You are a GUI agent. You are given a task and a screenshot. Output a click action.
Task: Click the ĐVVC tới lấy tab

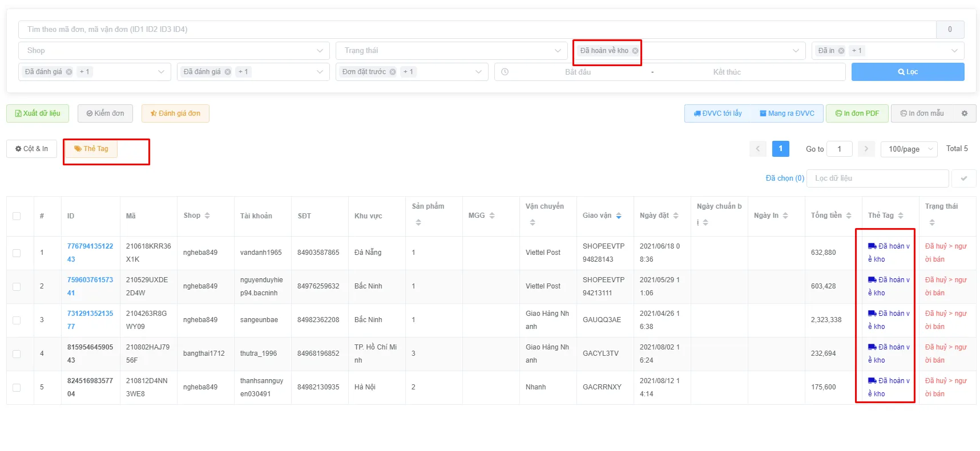[x=717, y=113]
